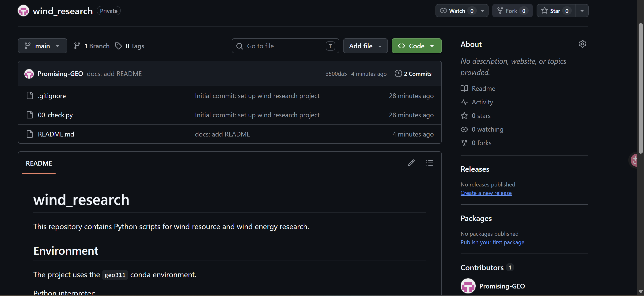This screenshot has width=644, height=296.
Task: Open the latest commit message docs: add README
Action: tap(114, 74)
